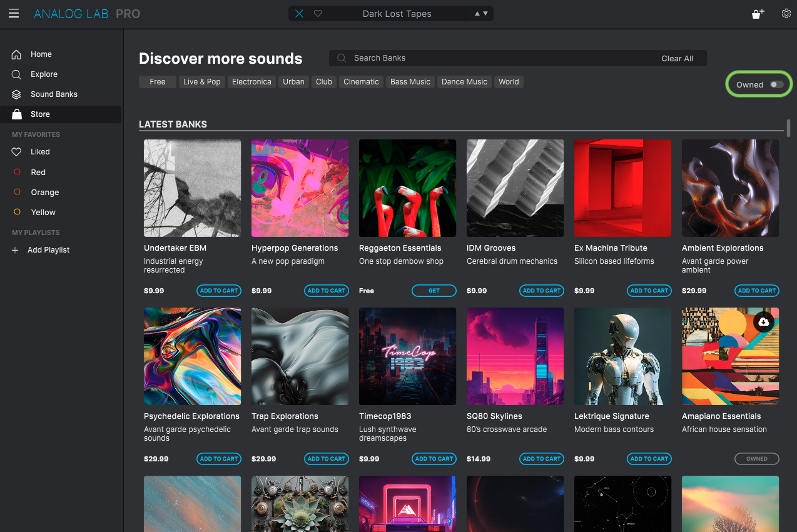
Task: Click Owned button under Amapiano Essentials
Action: click(757, 459)
